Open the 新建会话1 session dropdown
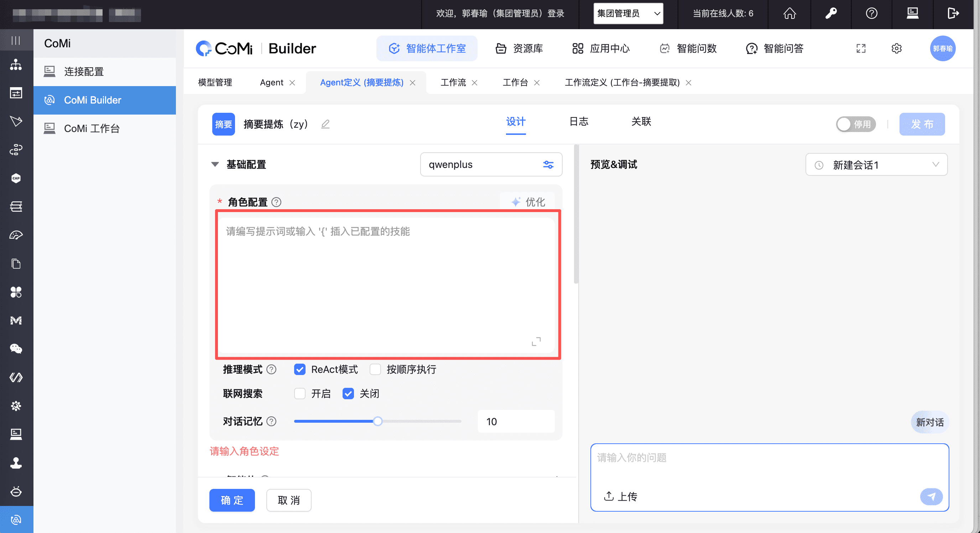 pyautogui.click(x=876, y=165)
